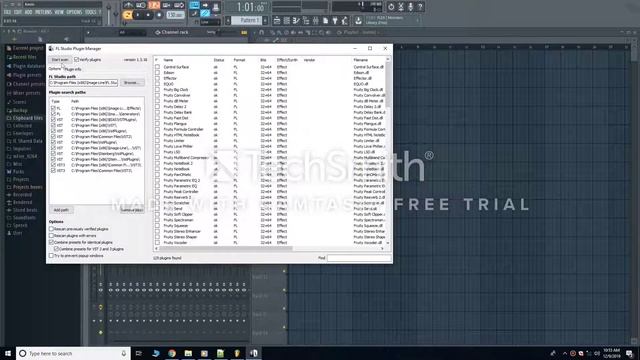Click the Start scan button

pos(60,60)
